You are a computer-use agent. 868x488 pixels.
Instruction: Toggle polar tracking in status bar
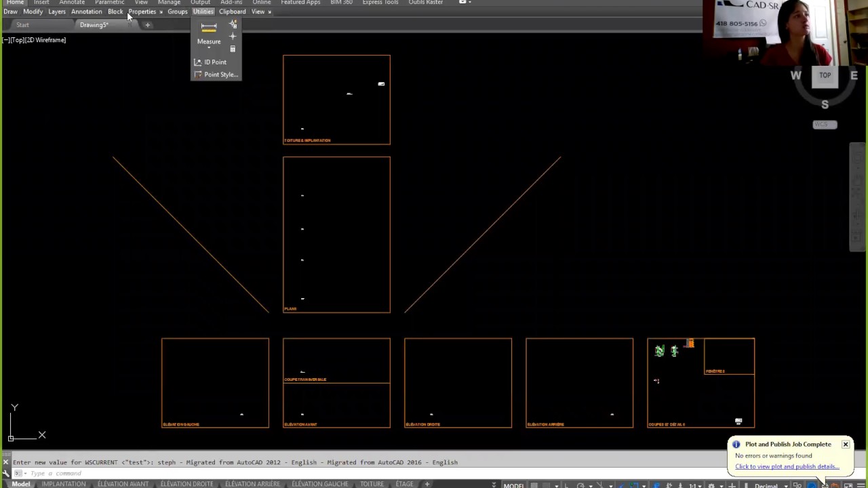pyautogui.click(x=580, y=485)
